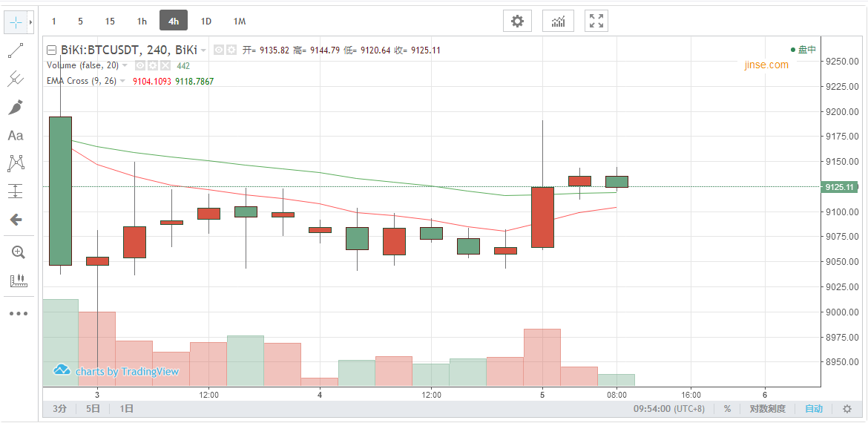Select the 4h interval tab
868x423 pixels.
(174, 21)
